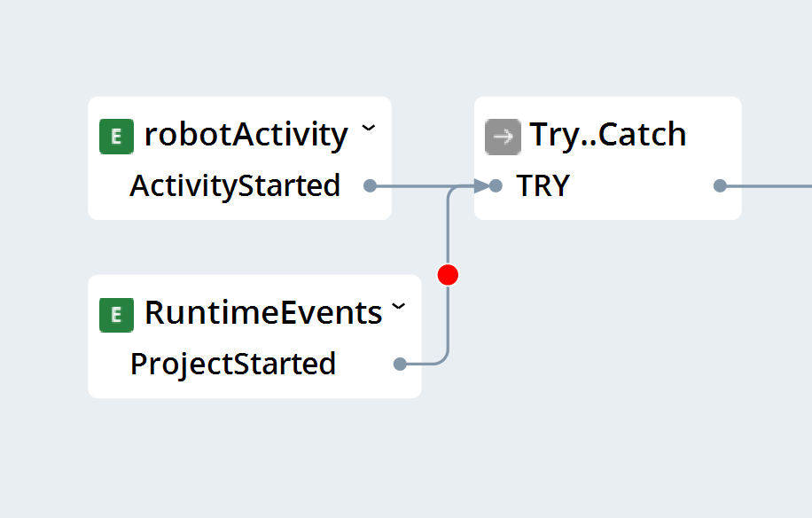Click the ProjectStarted event label
The height and width of the screenshot is (518, 812).
point(233,365)
